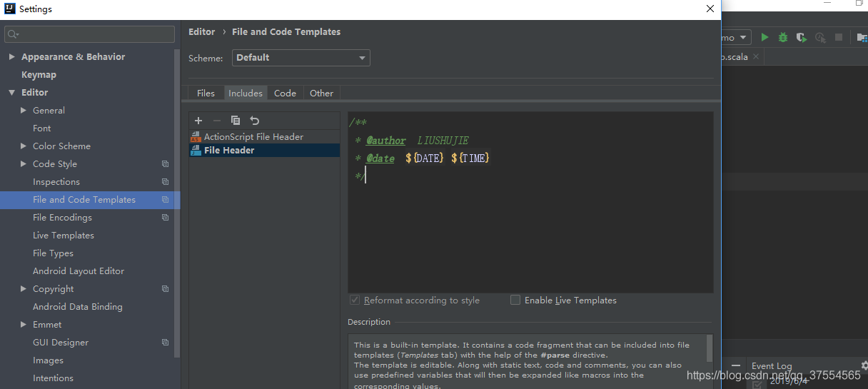Open the Scheme Default dropdown
Image resolution: width=868 pixels, height=389 pixels.
pyautogui.click(x=301, y=58)
